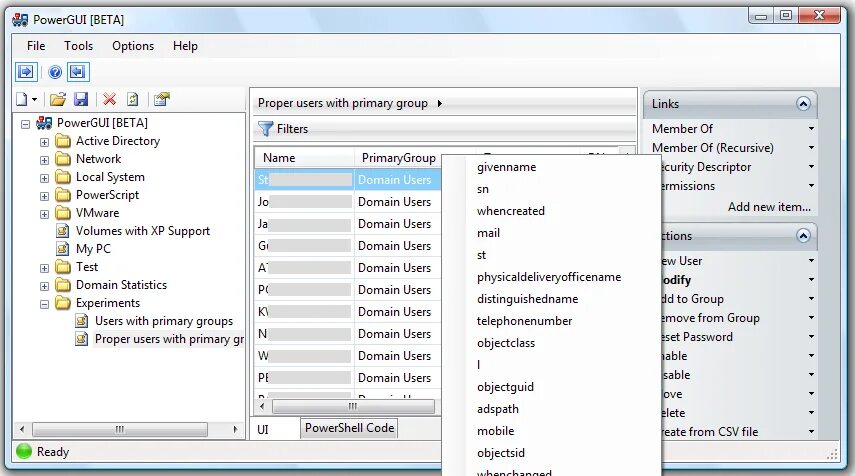The image size is (855, 476).
Task: Open the Member Of dropdown arrow
Action: pos(811,129)
